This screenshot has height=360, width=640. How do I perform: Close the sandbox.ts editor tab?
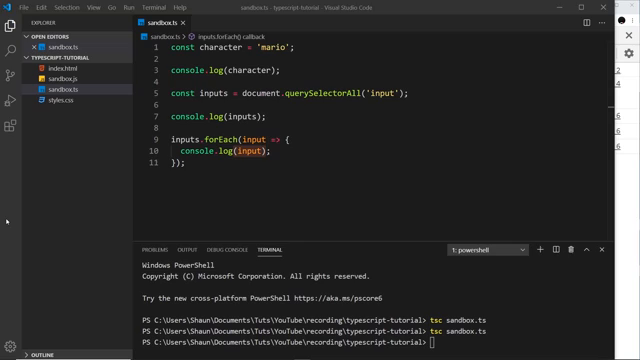click(183, 23)
